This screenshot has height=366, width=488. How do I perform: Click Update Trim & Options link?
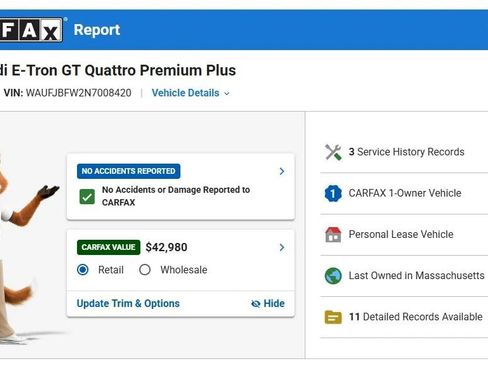coord(128,304)
